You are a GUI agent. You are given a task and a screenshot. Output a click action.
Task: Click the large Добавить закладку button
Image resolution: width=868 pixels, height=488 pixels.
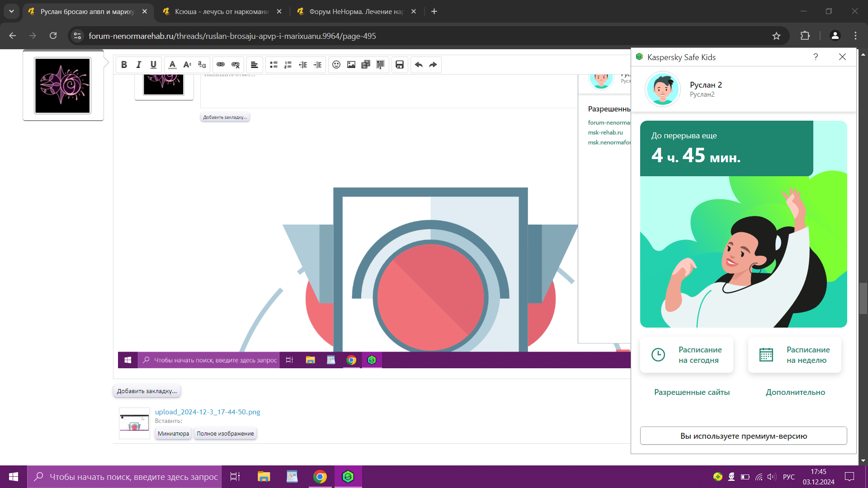point(147,391)
